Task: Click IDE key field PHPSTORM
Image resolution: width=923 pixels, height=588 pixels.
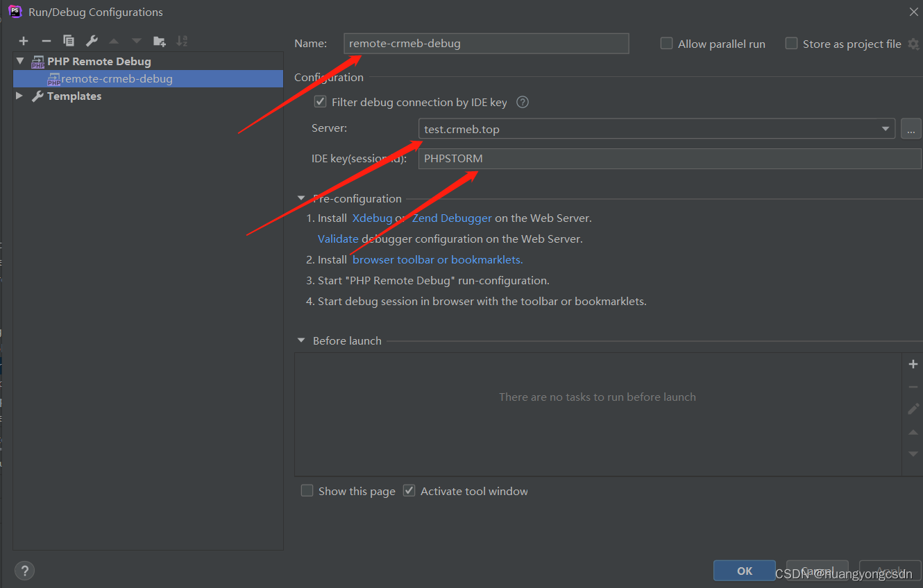Action: coord(670,158)
